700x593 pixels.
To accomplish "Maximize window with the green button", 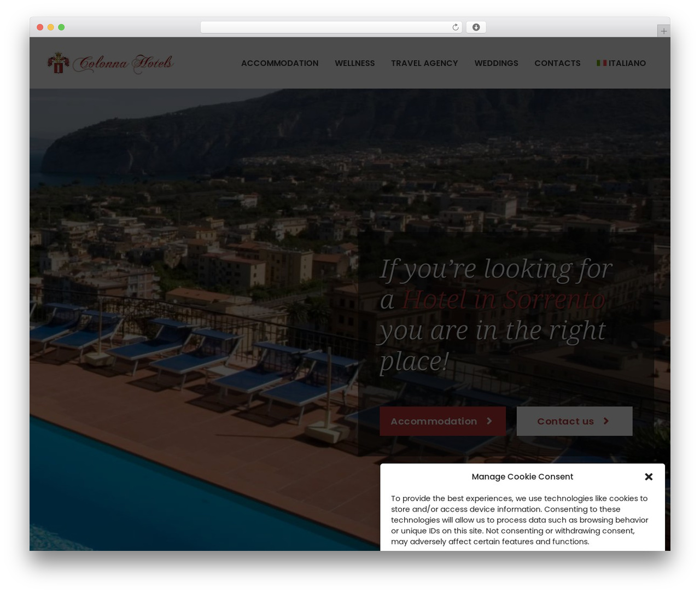I will click(61, 27).
